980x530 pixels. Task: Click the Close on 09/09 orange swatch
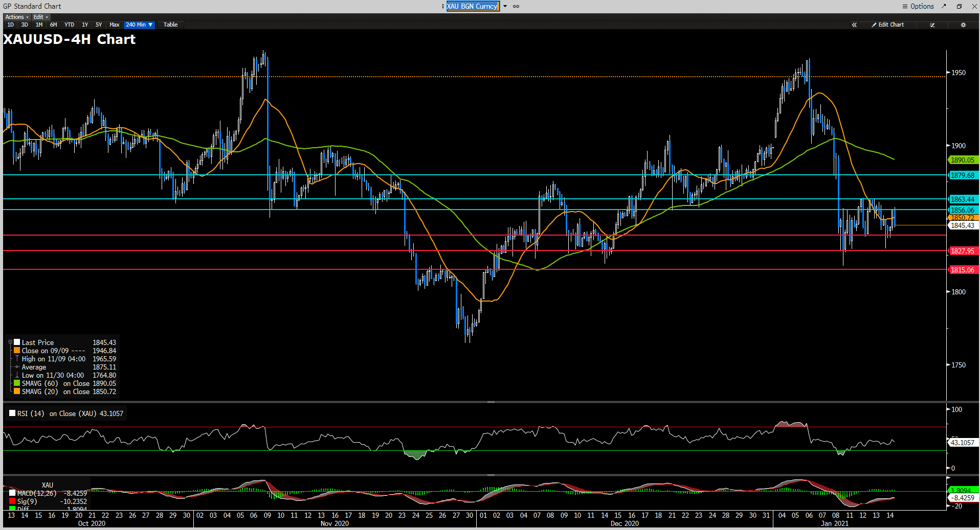(x=17, y=351)
